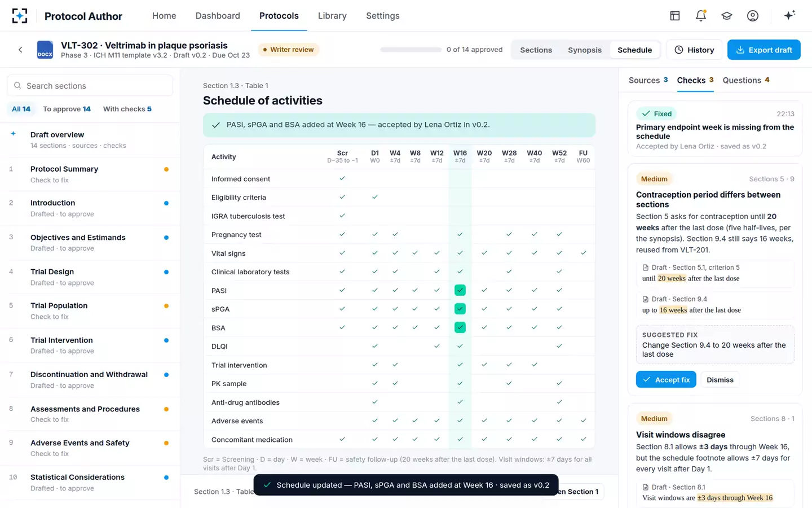Click the Fixed status badge

tap(657, 113)
